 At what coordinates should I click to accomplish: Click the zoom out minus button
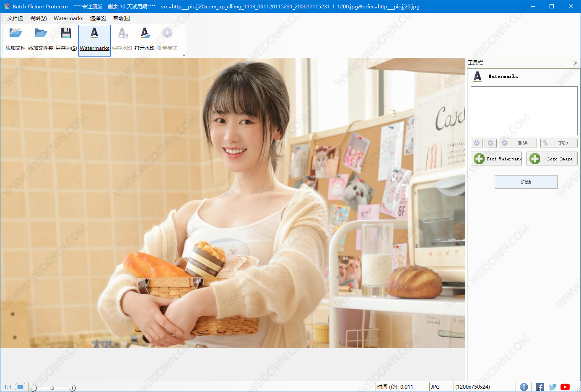click(x=34, y=388)
